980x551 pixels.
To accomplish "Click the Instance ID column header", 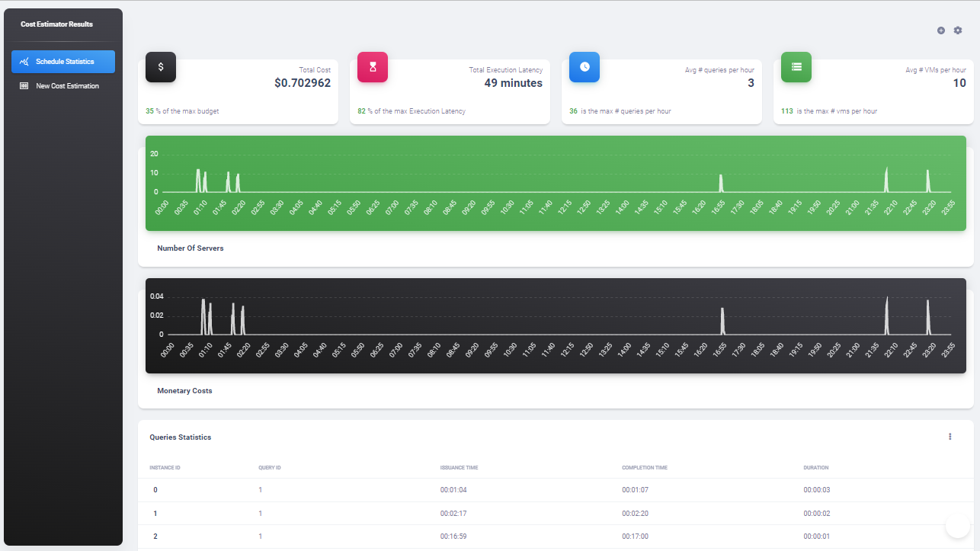I will [165, 468].
